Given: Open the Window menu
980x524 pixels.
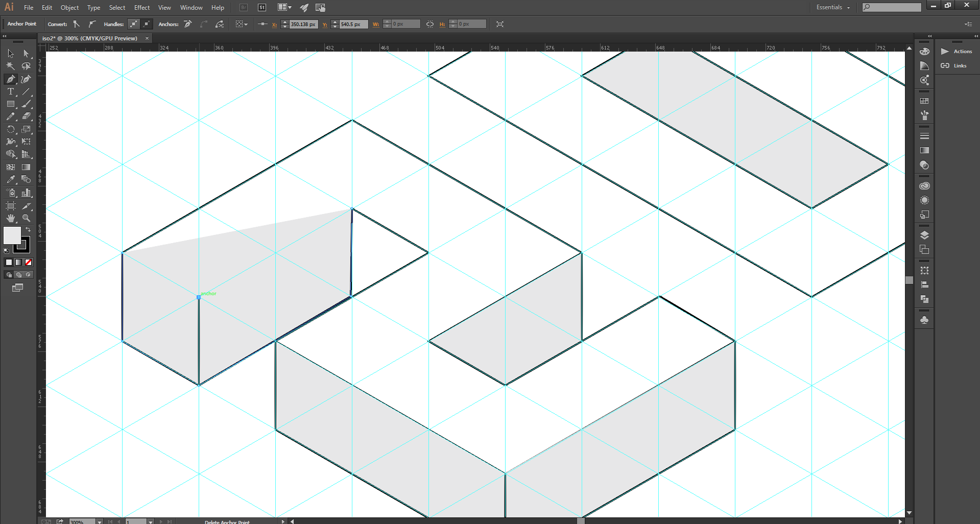Looking at the screenshot, I should pyautogui.click(x=192, y=8).
